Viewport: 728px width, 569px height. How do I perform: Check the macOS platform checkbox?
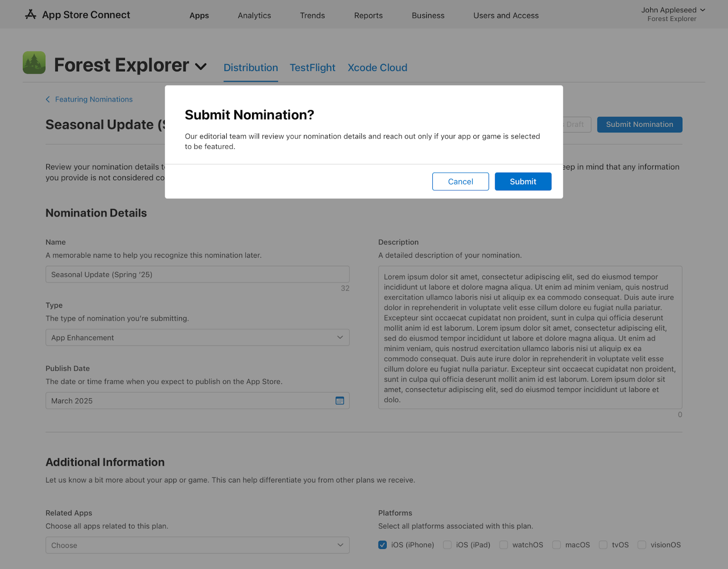556,545
